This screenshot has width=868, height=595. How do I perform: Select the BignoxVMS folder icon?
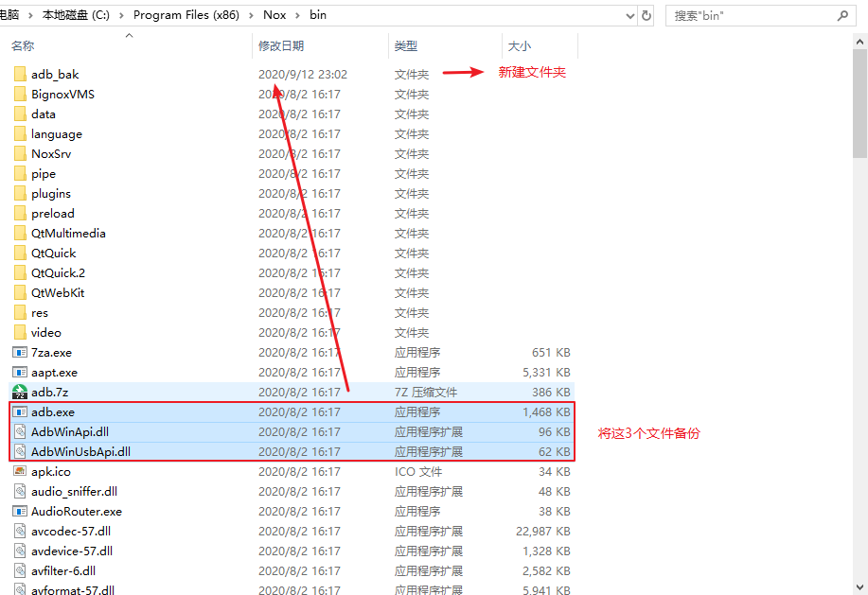click(21, 94)
